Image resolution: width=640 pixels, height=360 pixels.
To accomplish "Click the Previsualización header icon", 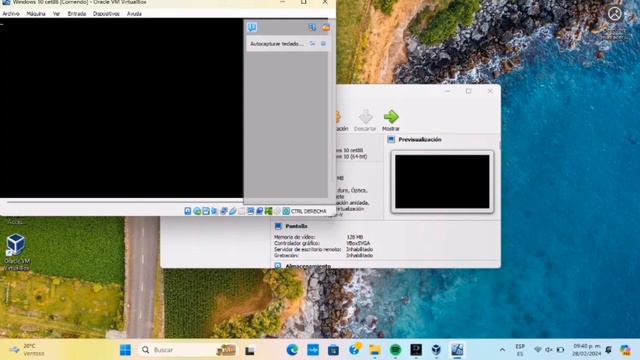I will click(x=391, y=140).
